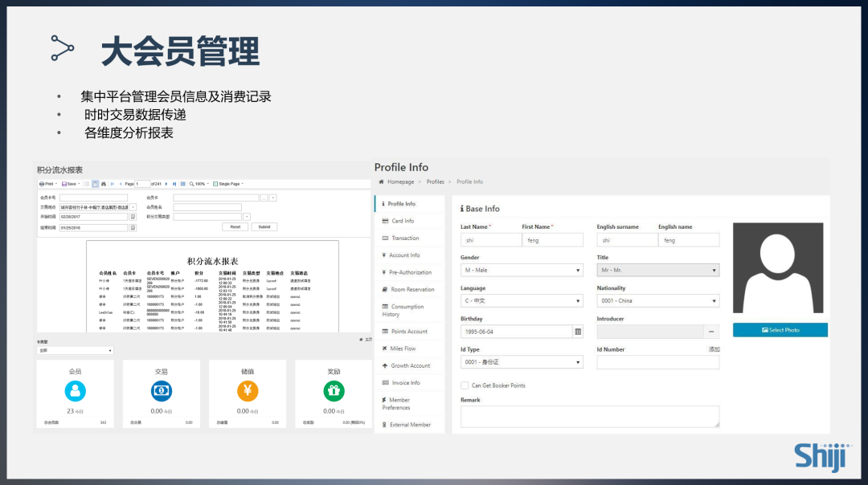868x485 pixels.
Task: Open the Account Info sidebar tab
Action: (410, 255)
